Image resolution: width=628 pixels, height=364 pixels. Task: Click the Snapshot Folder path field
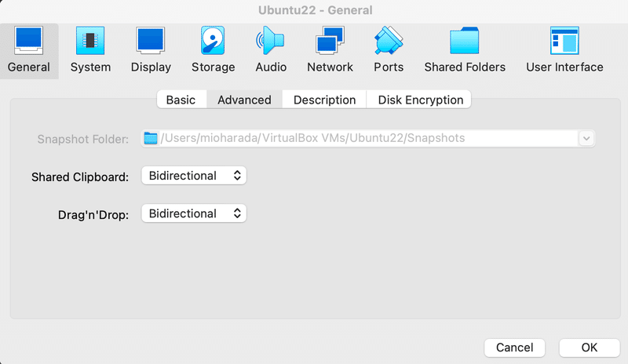coord(367,139)
